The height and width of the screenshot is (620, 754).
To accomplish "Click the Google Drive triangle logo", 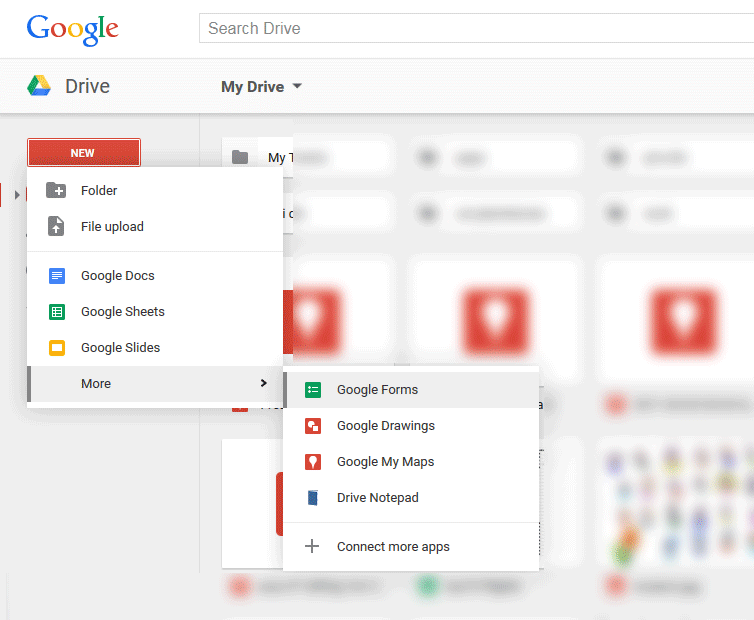I will click(39, 86).
